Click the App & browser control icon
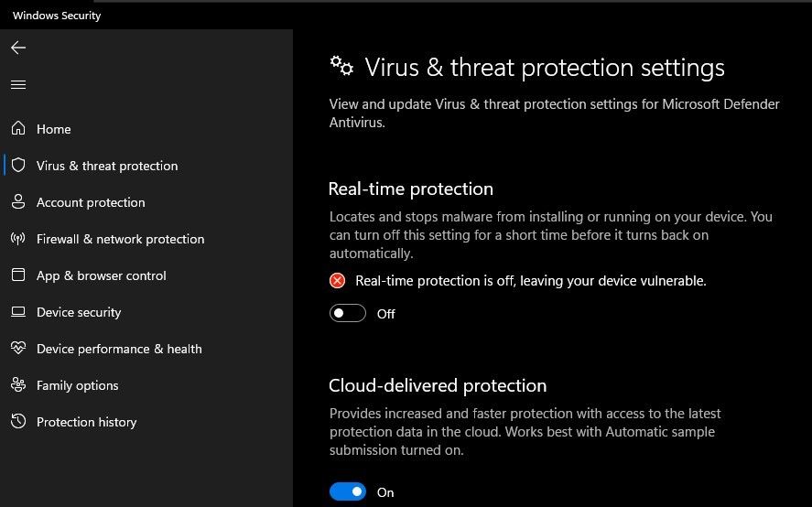Viewport: 812px width, 507px height. [18, 275]
